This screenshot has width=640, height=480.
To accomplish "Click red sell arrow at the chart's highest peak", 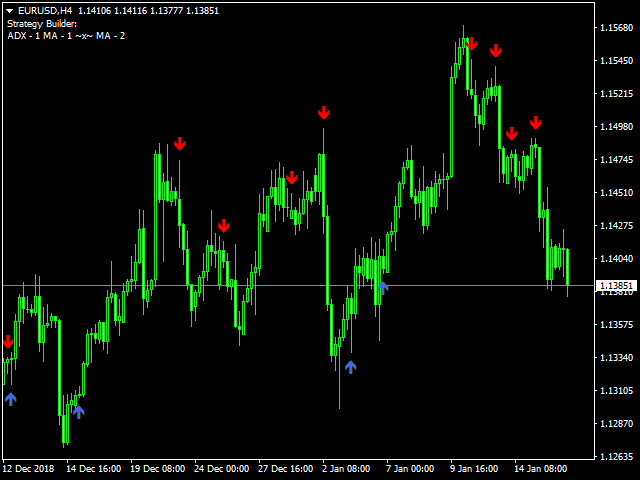I will click(472, 44).
